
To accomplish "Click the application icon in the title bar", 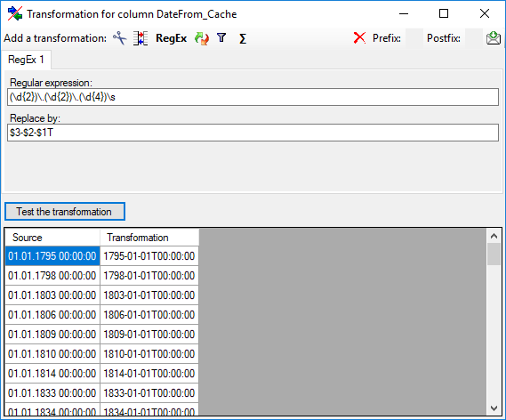I will click(15, 13).
